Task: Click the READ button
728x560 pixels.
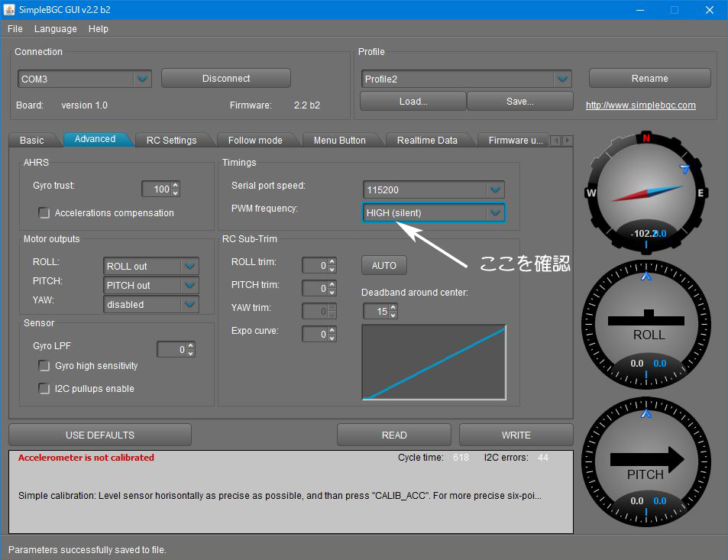Action: pos(393,435)
